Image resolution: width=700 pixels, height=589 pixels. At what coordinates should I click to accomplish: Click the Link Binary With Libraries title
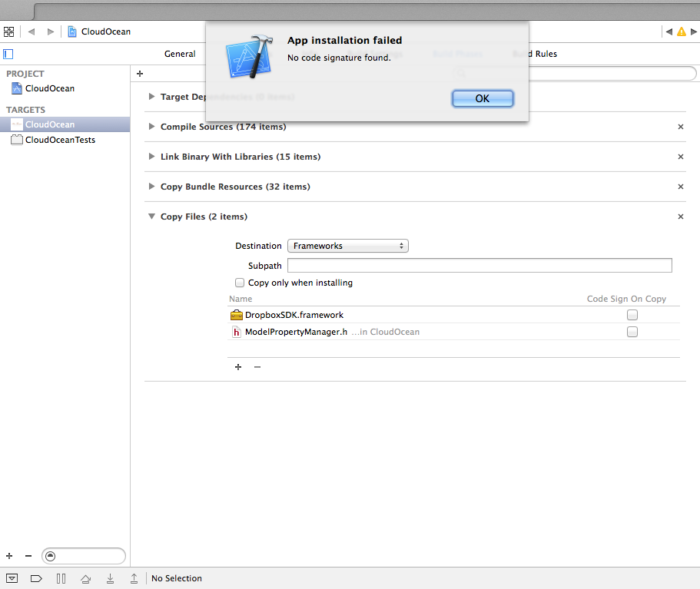pyautogui.click(x=241, y=157)
